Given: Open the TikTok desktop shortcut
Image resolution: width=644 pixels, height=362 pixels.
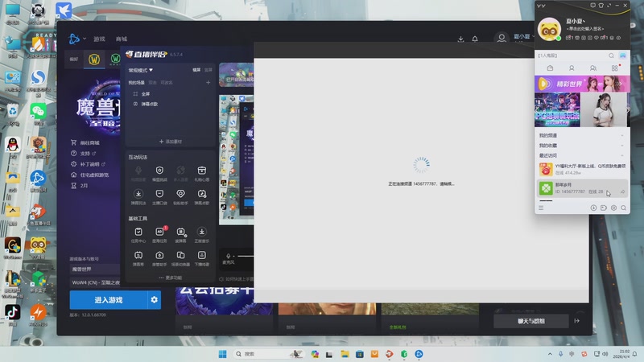Looking at the screenshot, I should (x=12, y=315).
